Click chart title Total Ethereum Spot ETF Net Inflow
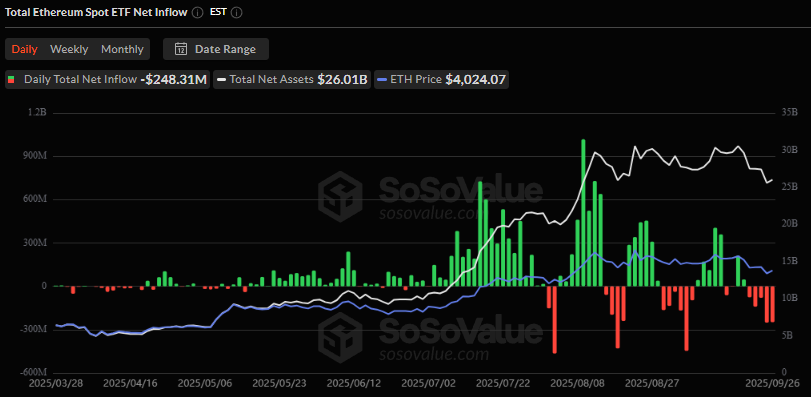Image resolution: width=811 pixels, height=397 pixels. click(x=96, y=13)
